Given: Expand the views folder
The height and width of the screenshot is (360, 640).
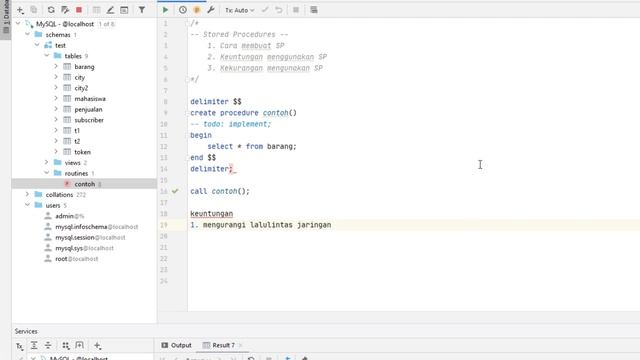Looking at the screenshot, I should point(47,162).
